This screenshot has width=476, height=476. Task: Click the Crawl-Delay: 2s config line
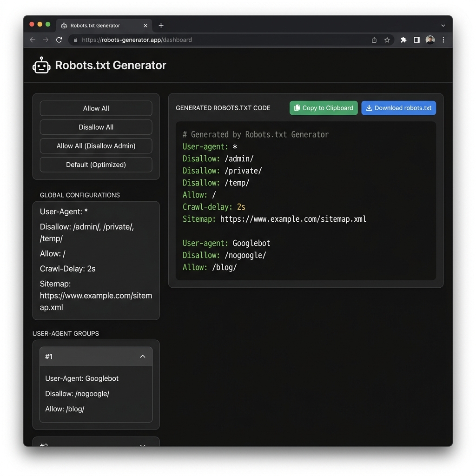(x=68, y=269)
